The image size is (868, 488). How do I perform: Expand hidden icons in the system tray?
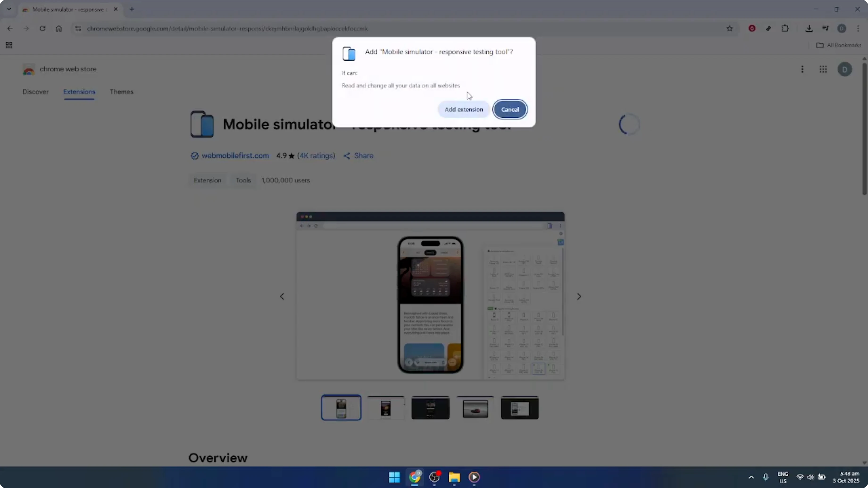pyautogui.click(x=751, y=477)
